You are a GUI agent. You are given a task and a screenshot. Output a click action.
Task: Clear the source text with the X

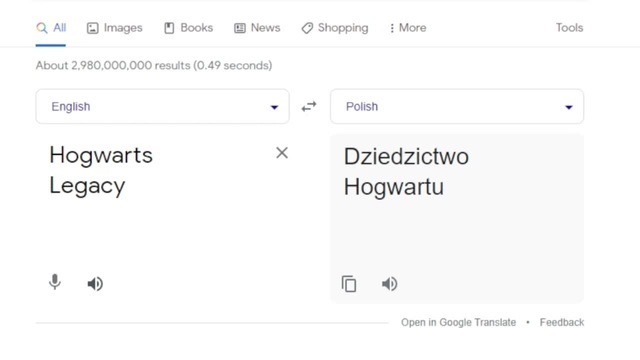(282, 153)
